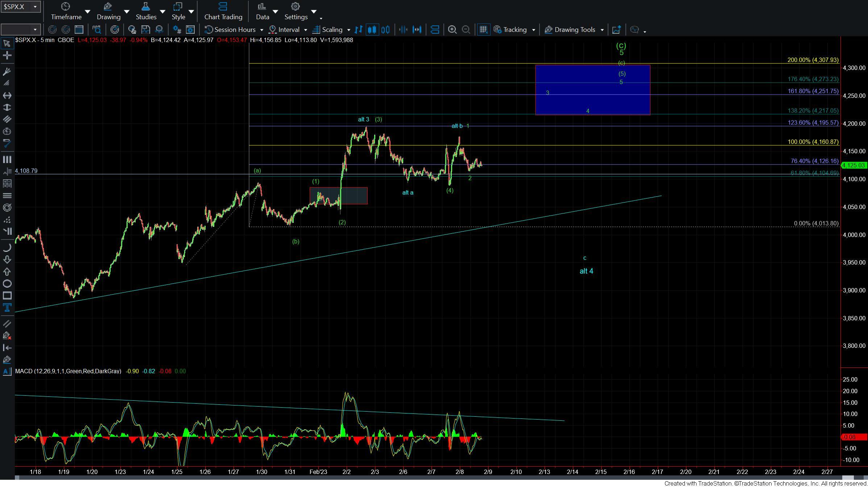The height and width of the screenshot is (487, 868).
Task: Expand the Style dropdown arrow
Action: point(191,12)
